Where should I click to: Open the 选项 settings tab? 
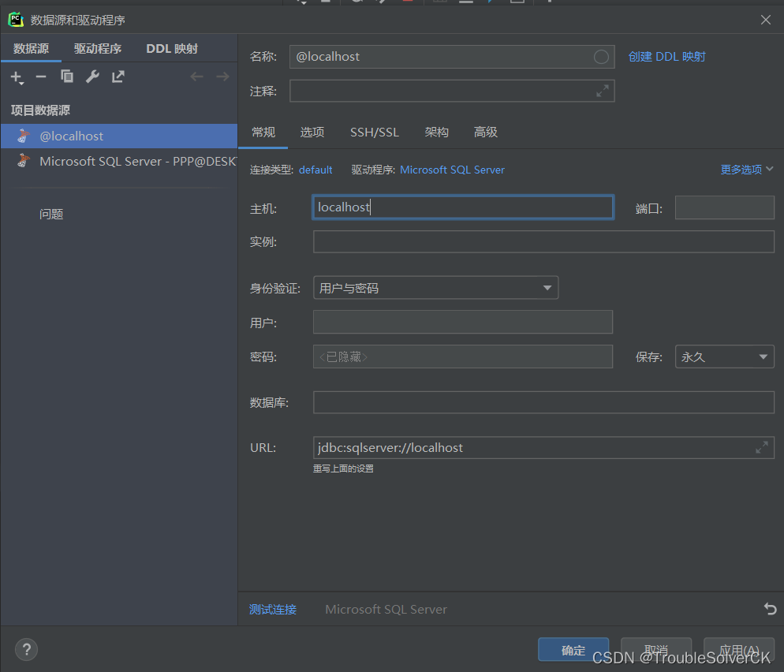[312, 132]
